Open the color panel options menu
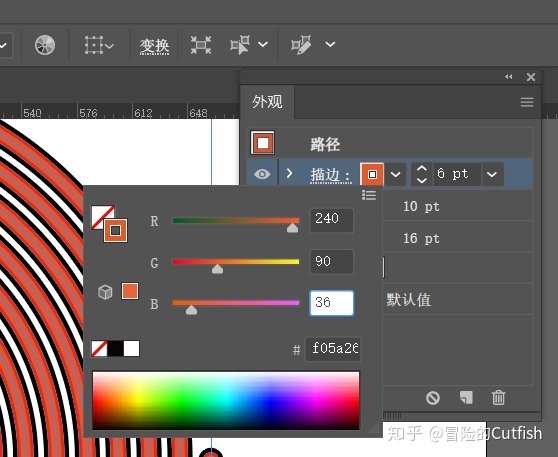 click(369, 195)
